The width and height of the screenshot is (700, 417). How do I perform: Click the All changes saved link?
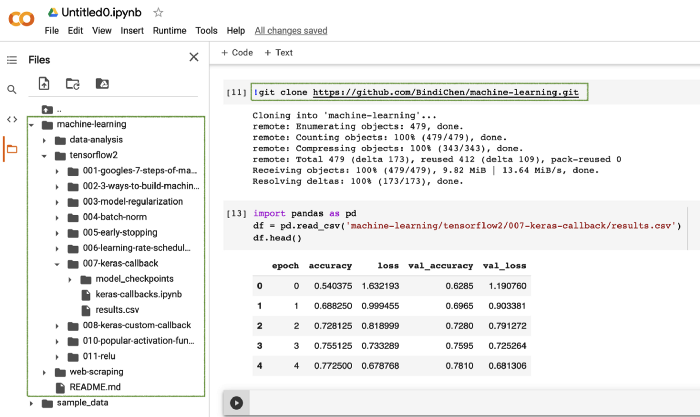tap(291, 31)
